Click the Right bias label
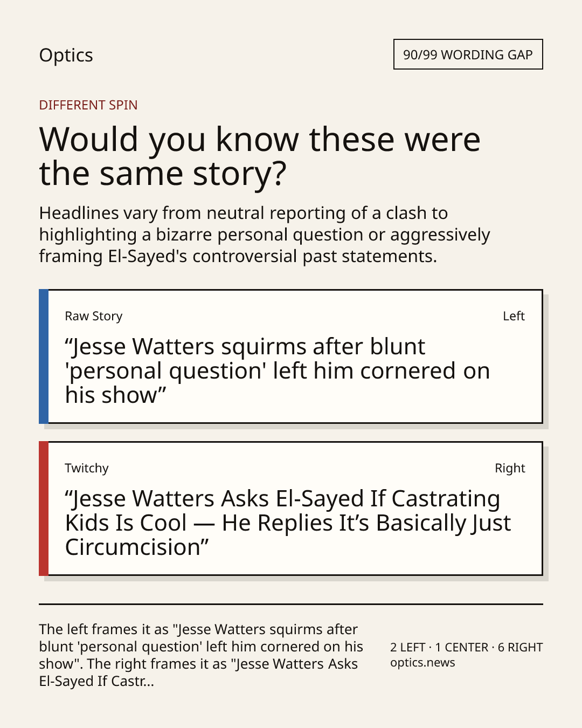 [510, 468]
